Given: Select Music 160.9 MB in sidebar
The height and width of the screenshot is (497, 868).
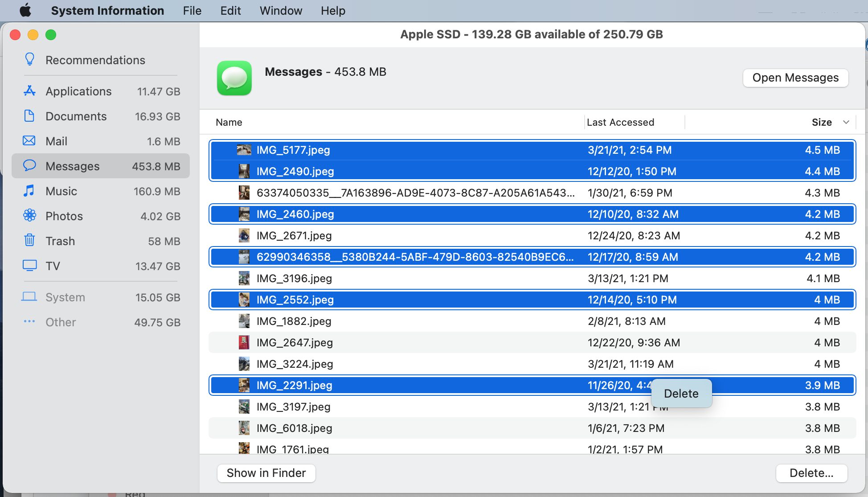Looking at the screenshot, I should click(x=101, y=191).
